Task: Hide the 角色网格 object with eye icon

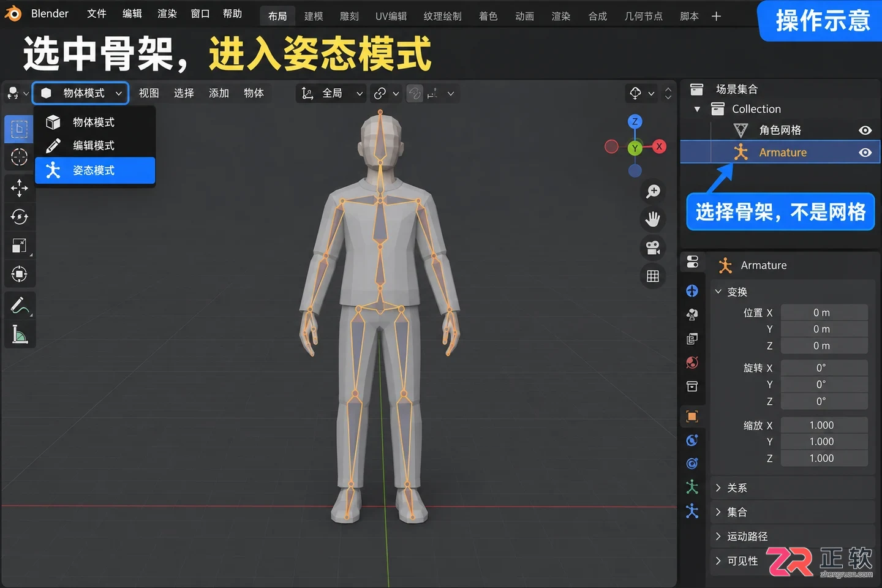Action: tap(865, 130)
